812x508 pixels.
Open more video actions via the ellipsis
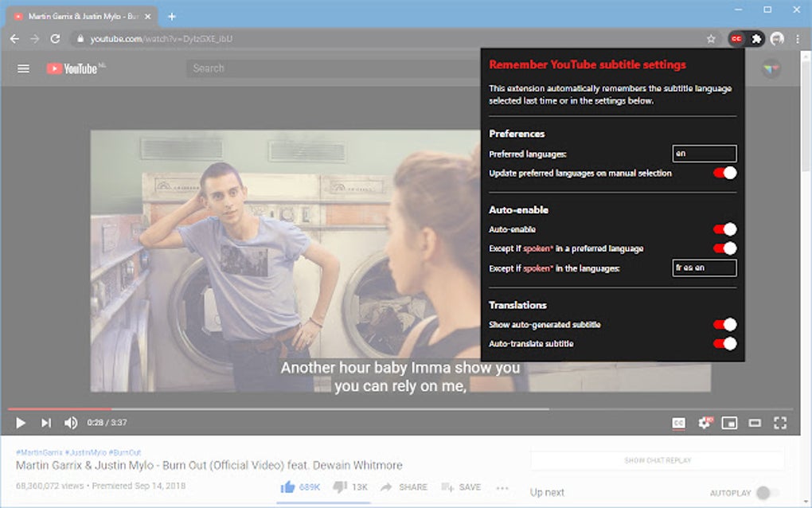(x=502, y=487)
